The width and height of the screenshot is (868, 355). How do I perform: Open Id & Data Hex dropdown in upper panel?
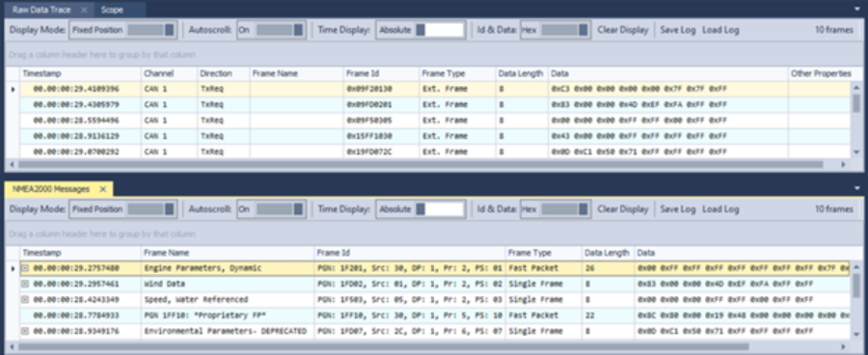556,30
